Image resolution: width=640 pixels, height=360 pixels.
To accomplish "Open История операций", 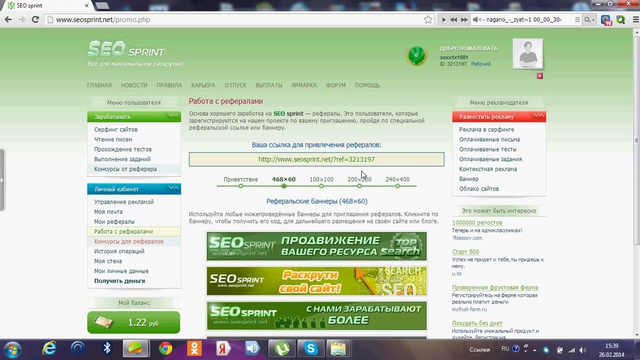I will tap(119, 251).
